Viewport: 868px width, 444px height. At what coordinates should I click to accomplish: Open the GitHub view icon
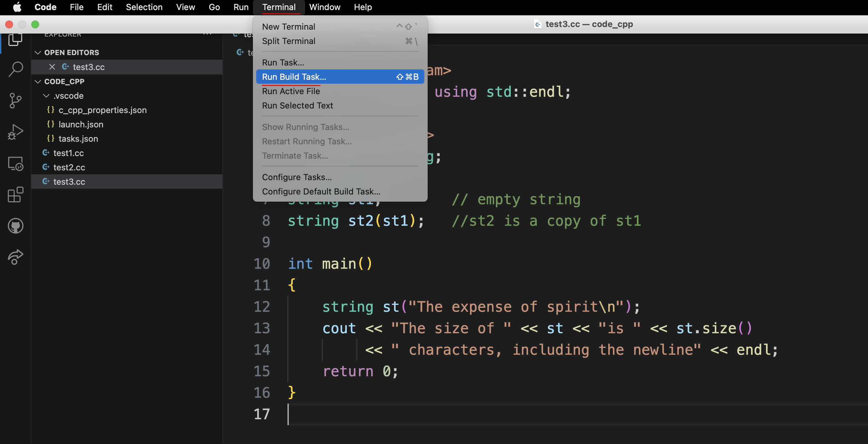pos(15,226)
